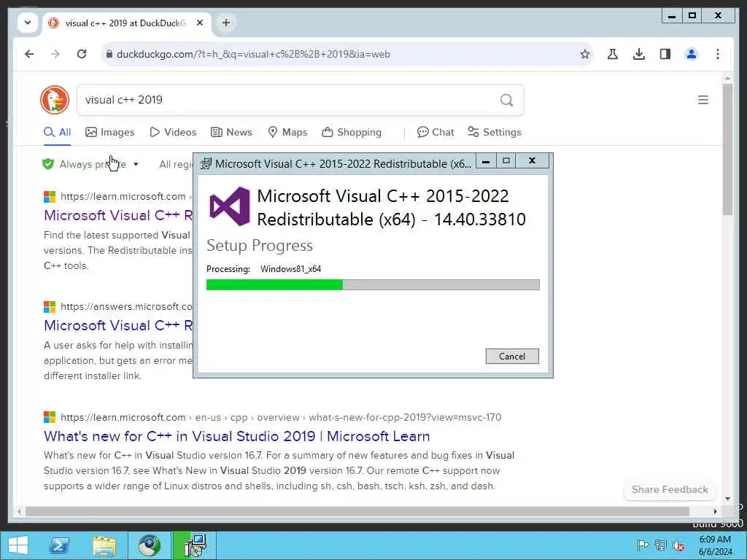Image resolution: width=747 pixels, height=560 pixels.
Task: Open the tab search dropdown arrow
Action: (28, 23)
